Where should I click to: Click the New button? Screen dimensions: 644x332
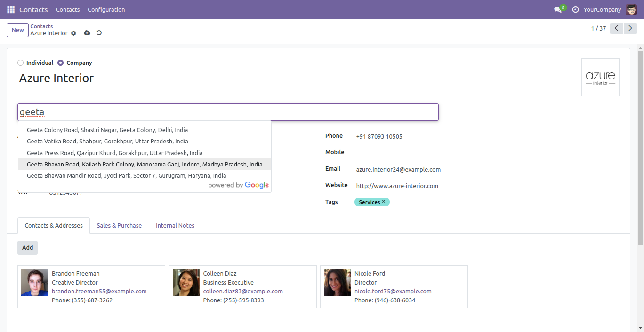pos(17,30)
